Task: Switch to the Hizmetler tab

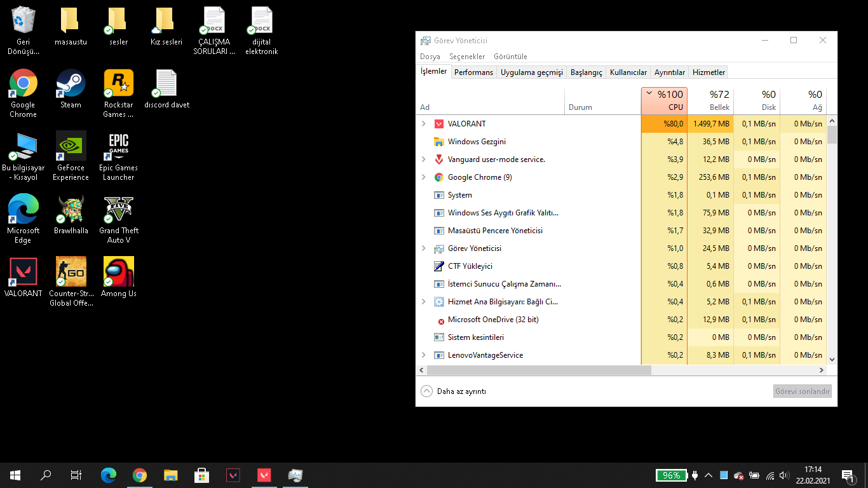Action: [x=709, y=72]
